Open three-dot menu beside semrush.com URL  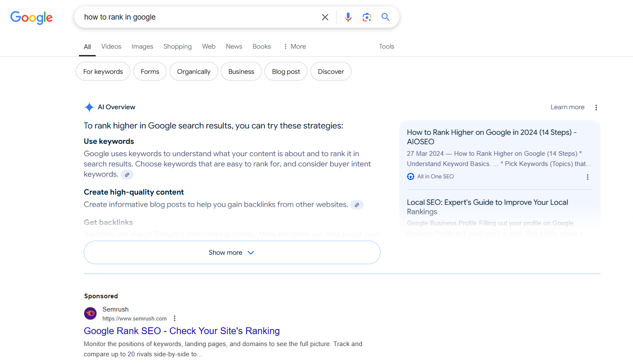coord(175,318)
